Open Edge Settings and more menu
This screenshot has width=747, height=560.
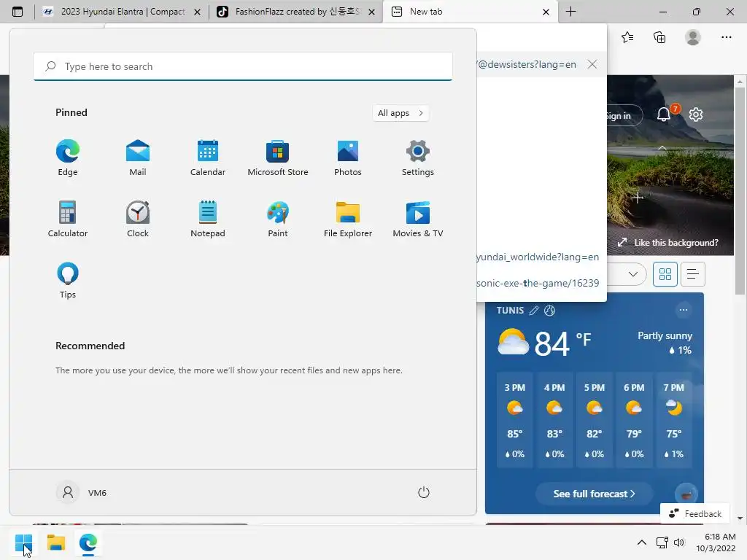pos(726,37)
